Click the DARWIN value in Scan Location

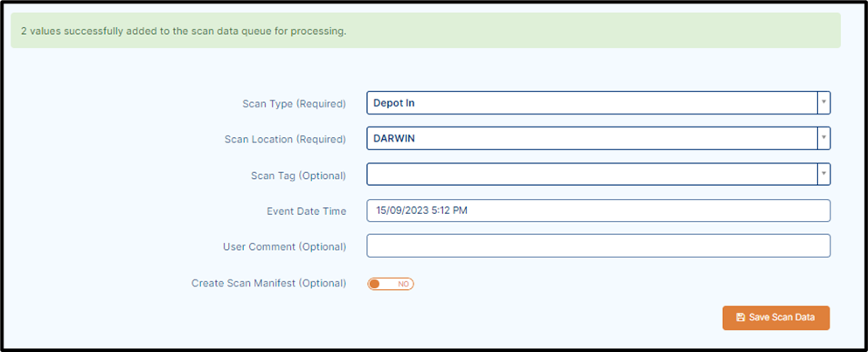[394, 138]
